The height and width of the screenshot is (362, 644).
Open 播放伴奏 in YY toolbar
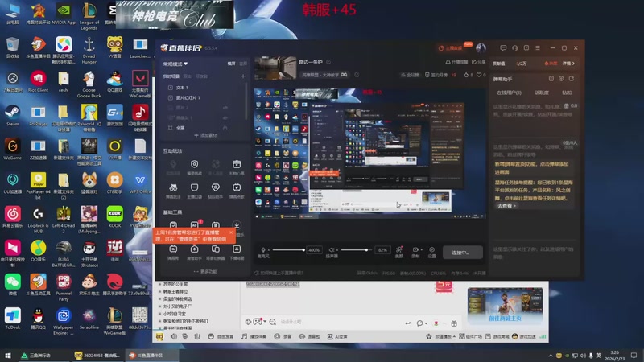tap(254, 336)
